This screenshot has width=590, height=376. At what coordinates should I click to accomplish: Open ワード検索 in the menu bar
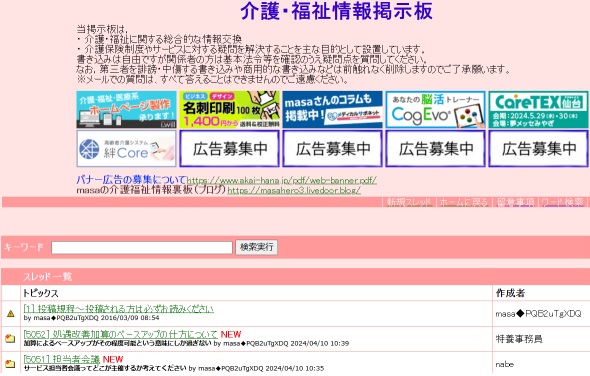[562, 202]
